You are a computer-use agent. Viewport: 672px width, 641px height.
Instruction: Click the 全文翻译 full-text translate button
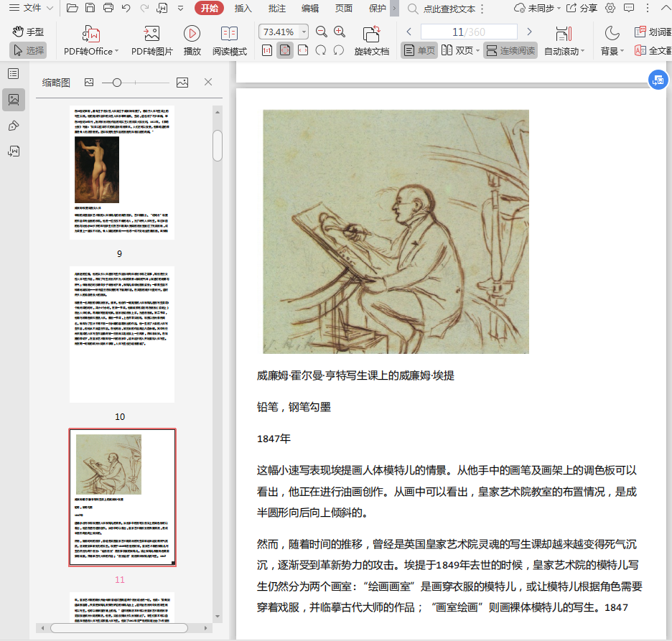point(653,50)
